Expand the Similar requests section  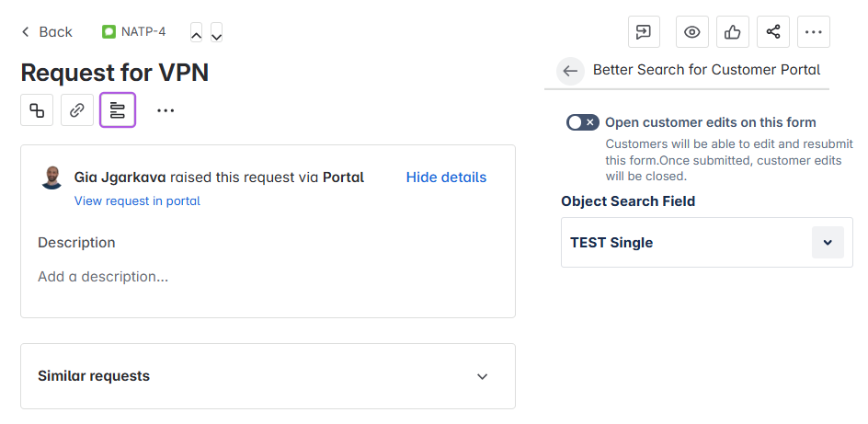coord(268,376)
